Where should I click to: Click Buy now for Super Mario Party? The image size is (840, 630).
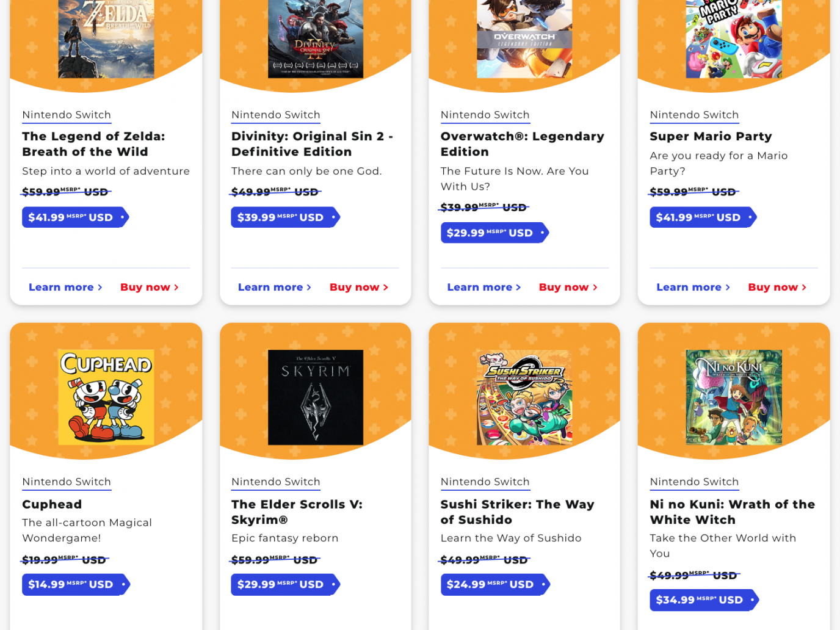777,287
